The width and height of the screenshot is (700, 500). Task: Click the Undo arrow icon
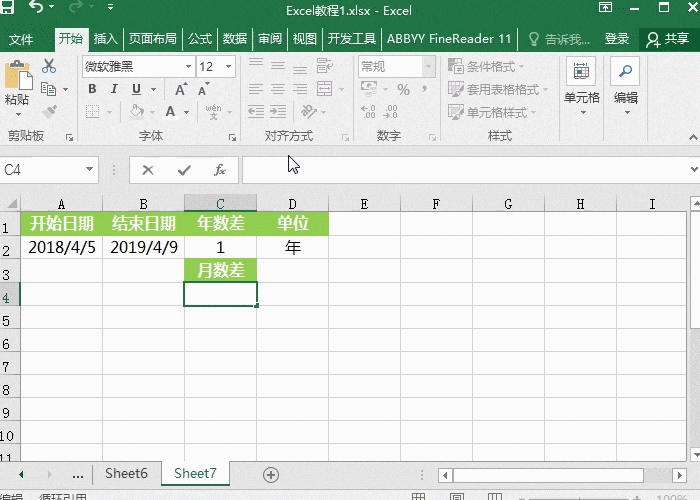[36, 7]
